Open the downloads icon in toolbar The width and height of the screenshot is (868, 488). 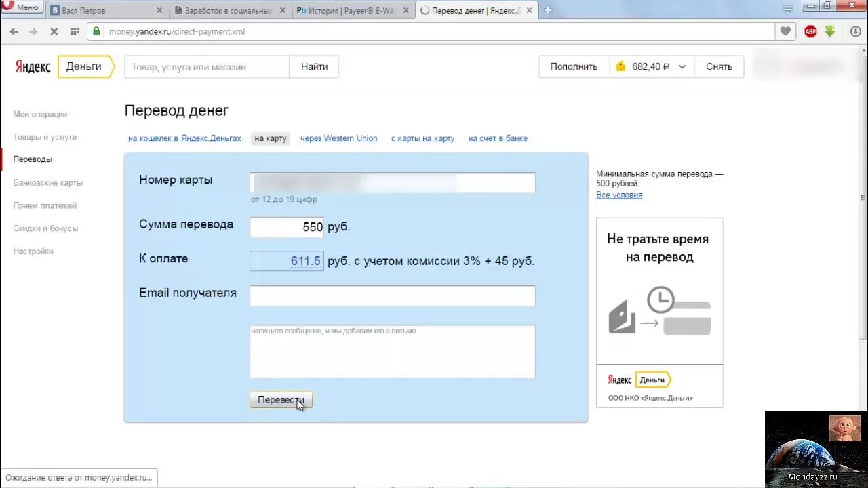tap(856, 31)
